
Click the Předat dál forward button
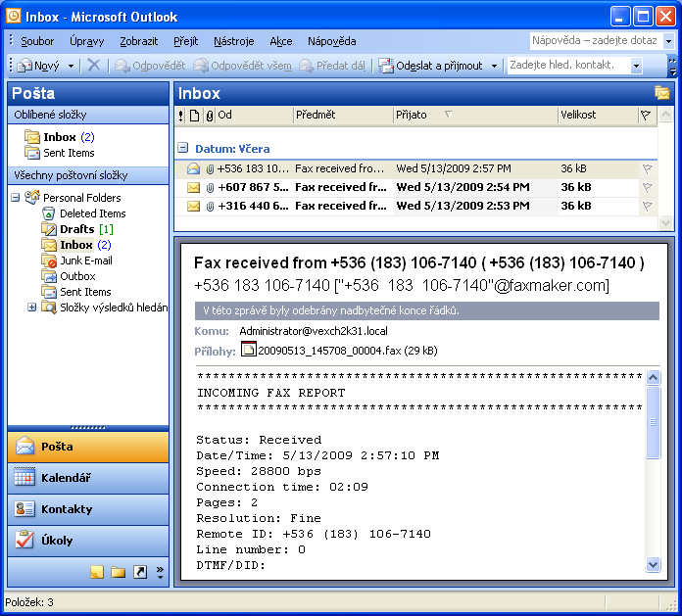pyautogui.click(x=332, y=66)
